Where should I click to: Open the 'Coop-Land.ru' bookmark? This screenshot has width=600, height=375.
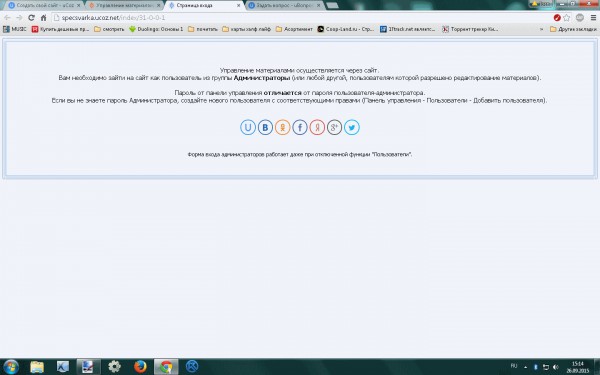point(346,29)
